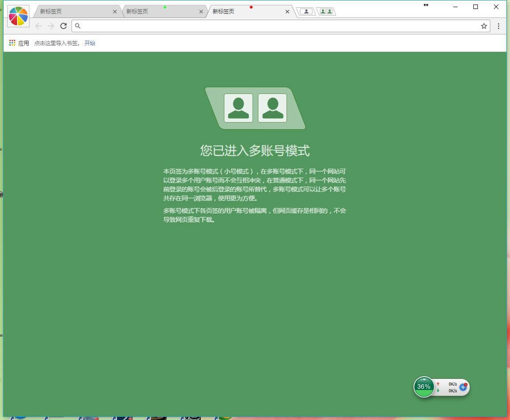The width and height of the screenshot is (510, 420).
Task: Close the active red-dot tab
Action: coord(287,12)
